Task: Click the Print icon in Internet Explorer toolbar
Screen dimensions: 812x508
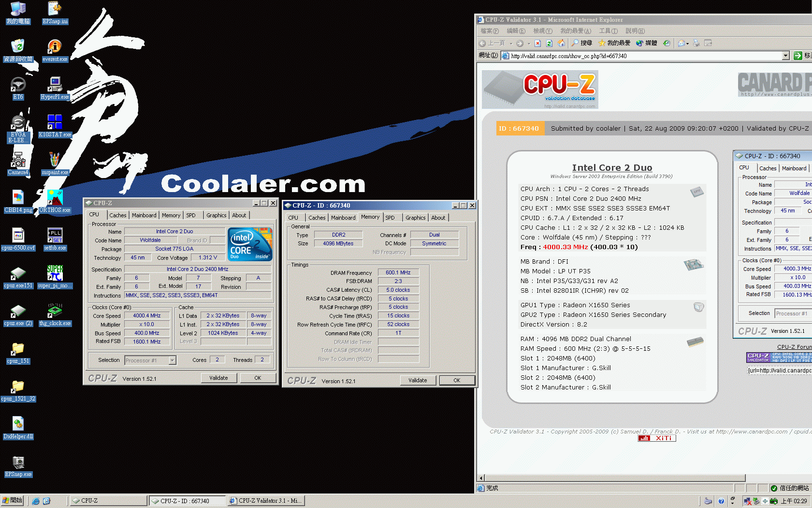Action: point(696,43)
